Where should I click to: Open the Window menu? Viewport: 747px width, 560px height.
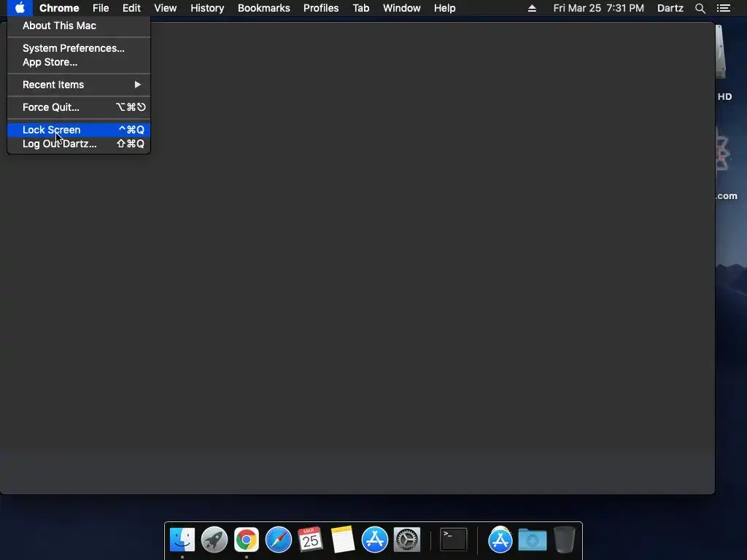click(x=402, y=8)
